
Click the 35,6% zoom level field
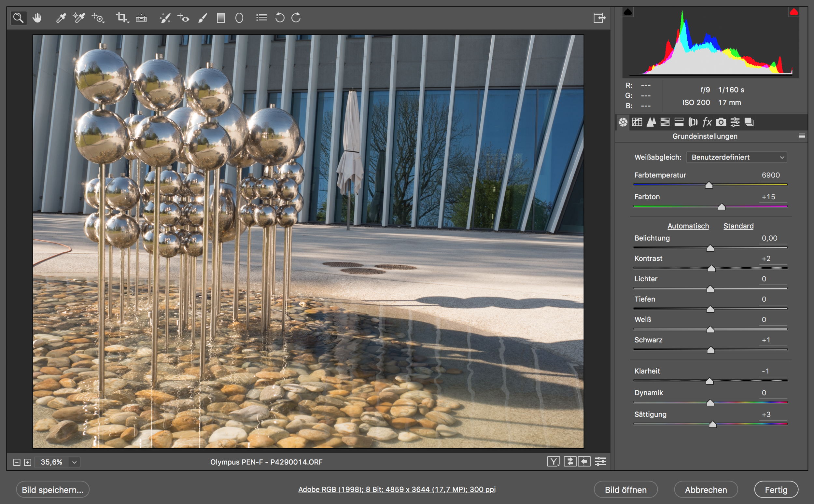(51, 462)
